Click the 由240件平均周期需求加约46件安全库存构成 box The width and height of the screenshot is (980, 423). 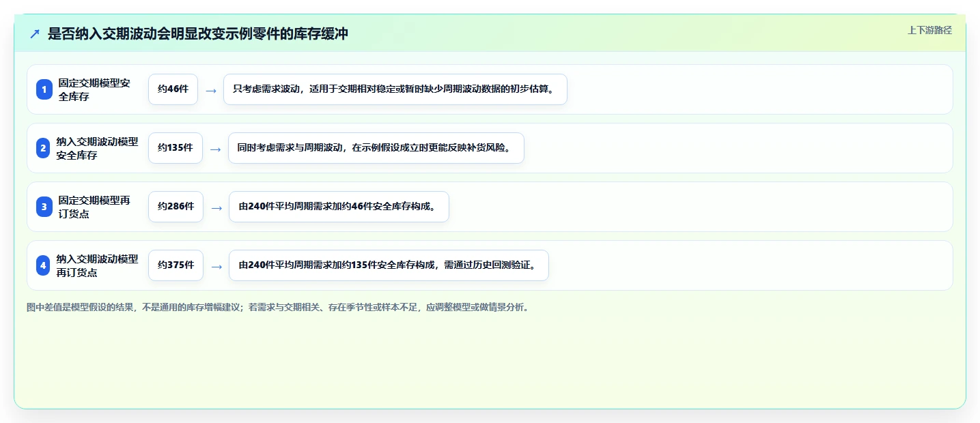point(339,207)
